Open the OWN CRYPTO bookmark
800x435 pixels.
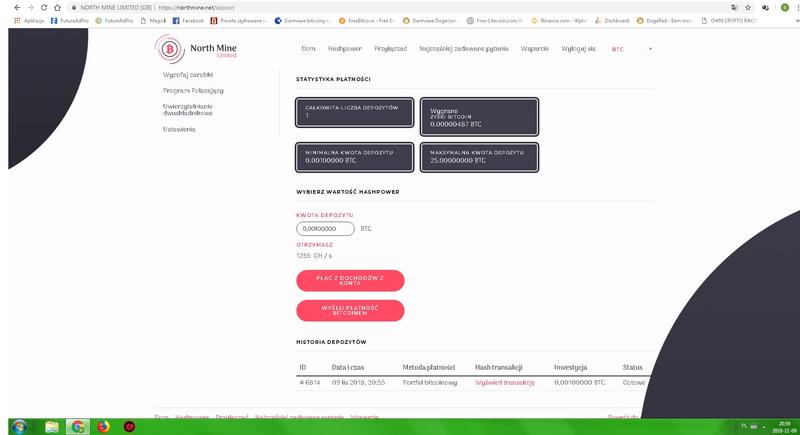point(728,21)
